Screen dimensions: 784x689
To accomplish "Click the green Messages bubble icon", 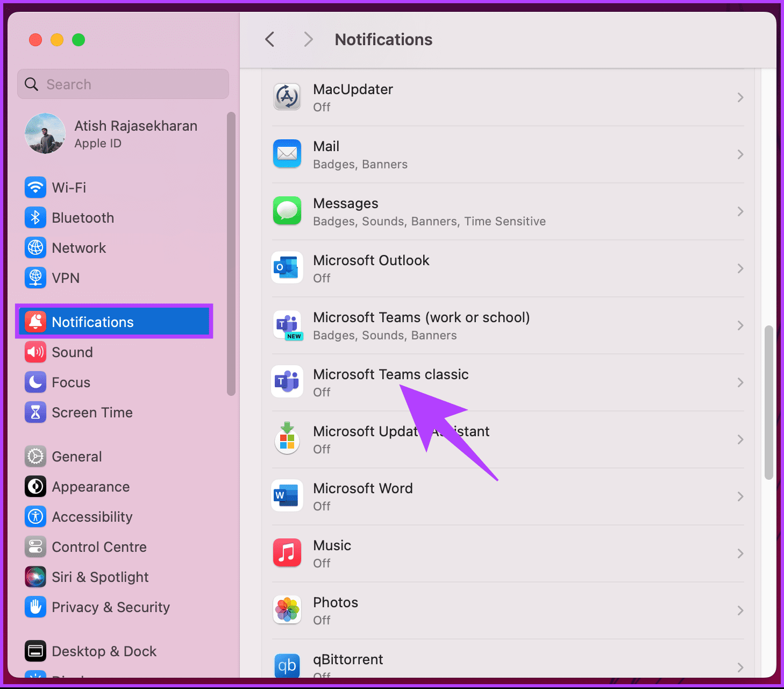I will coord(287,211).
